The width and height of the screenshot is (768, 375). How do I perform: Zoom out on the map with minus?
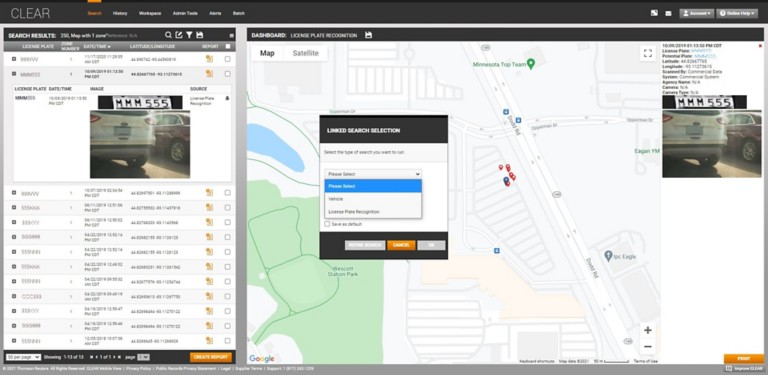click(648, 347)
